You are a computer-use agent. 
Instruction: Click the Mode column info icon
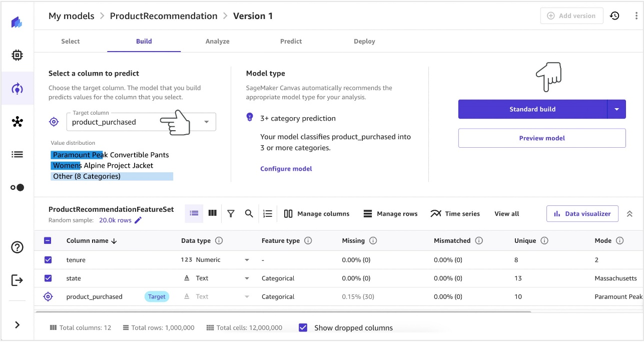tap(620, 241)
